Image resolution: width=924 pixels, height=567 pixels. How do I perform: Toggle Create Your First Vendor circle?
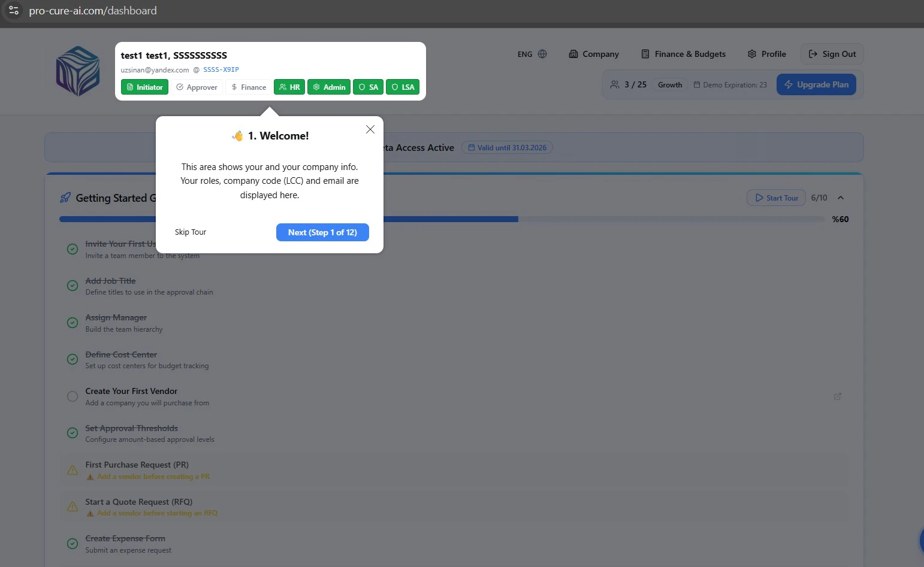73,396
